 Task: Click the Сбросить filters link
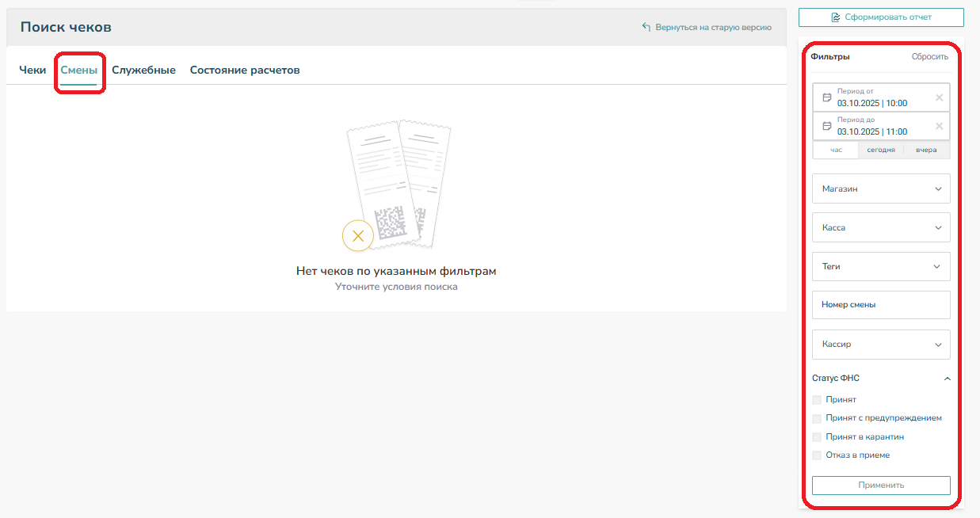coord(929,57)
